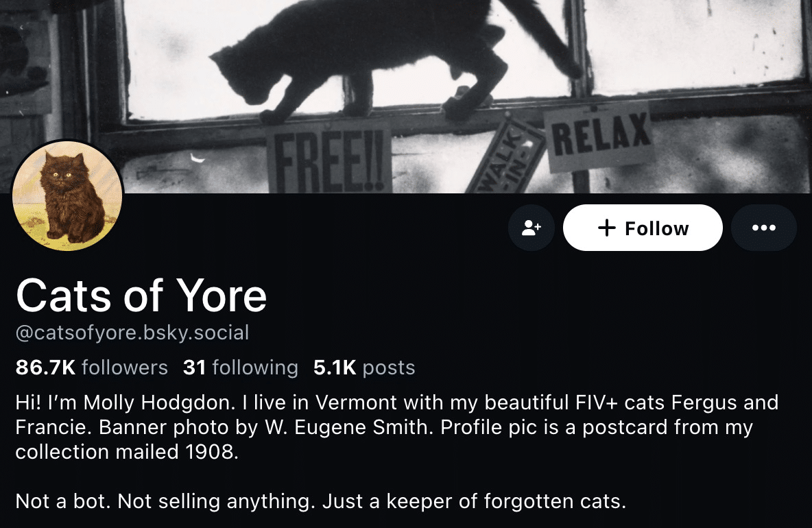Click the plus icon inside the Follow button
Screen dimensions: 812x528
coord(607,228)
